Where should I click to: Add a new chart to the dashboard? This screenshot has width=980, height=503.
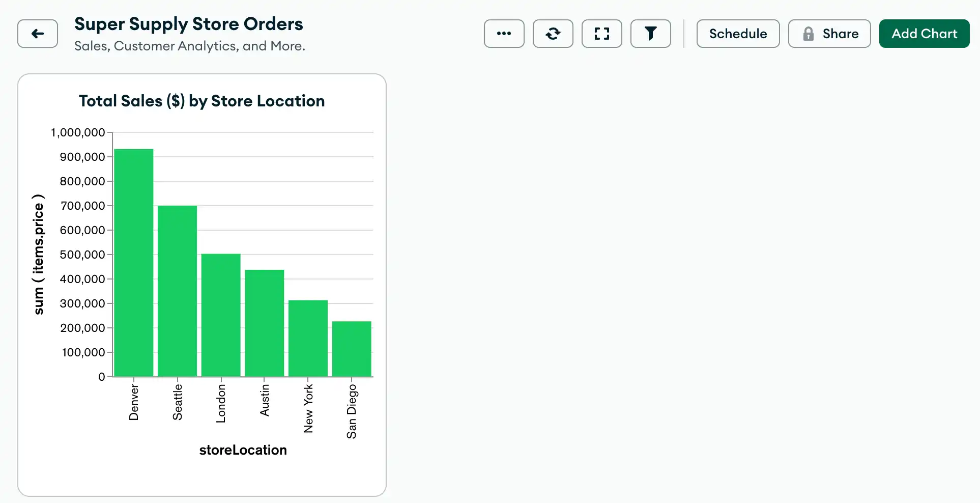[924, 34]
